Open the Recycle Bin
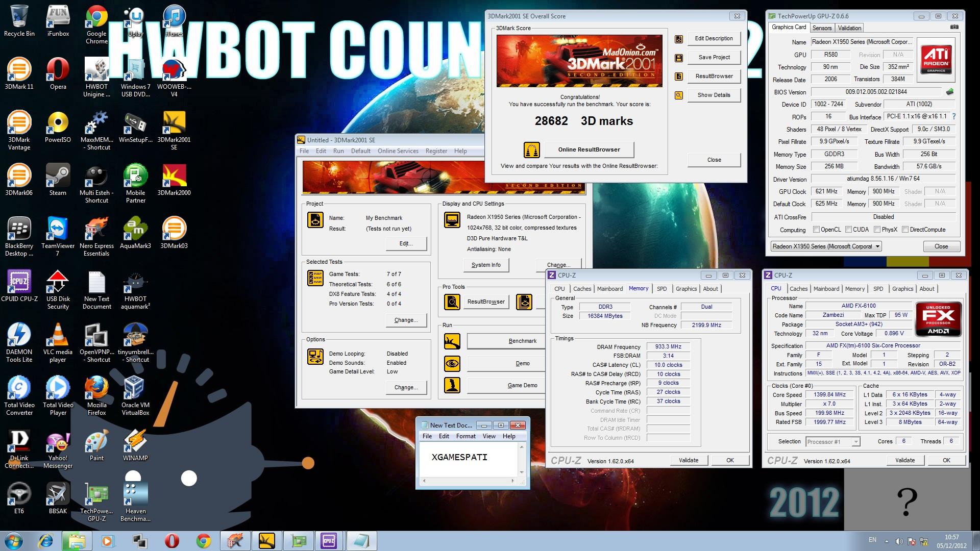This screenshot has height=551, width=980. 19,20
